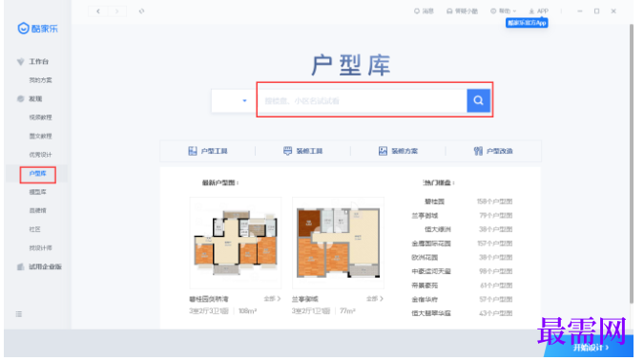Select 优秀设计 in the sidebar
644x361 pixels.
click(40, 155)
